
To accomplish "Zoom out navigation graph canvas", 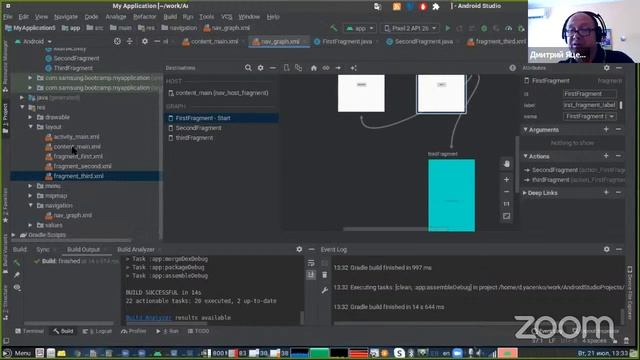I will click(x=507, y=191).
